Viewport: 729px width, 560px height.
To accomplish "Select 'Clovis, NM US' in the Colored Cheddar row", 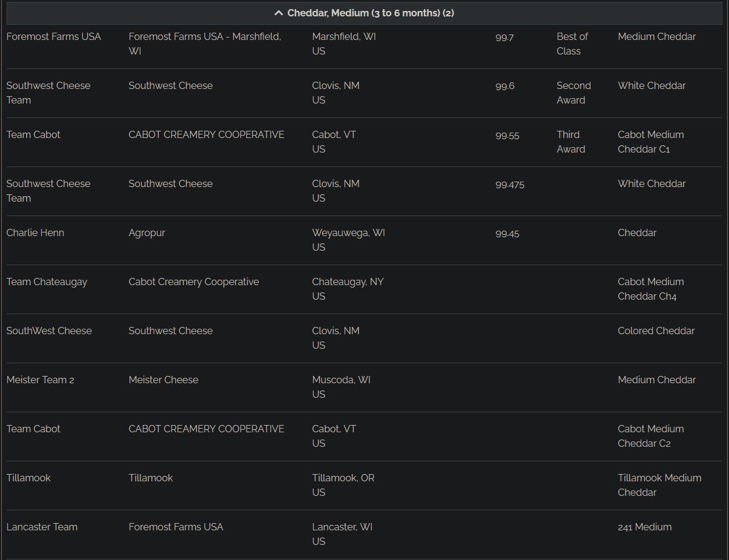I will pyautogui.click(x=336, y=338).
